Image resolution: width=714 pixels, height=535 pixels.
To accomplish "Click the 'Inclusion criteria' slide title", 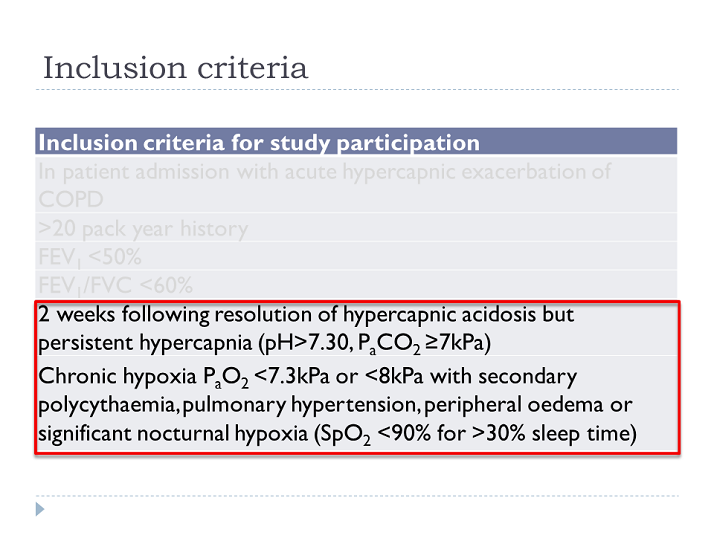I will pos(175,68).
